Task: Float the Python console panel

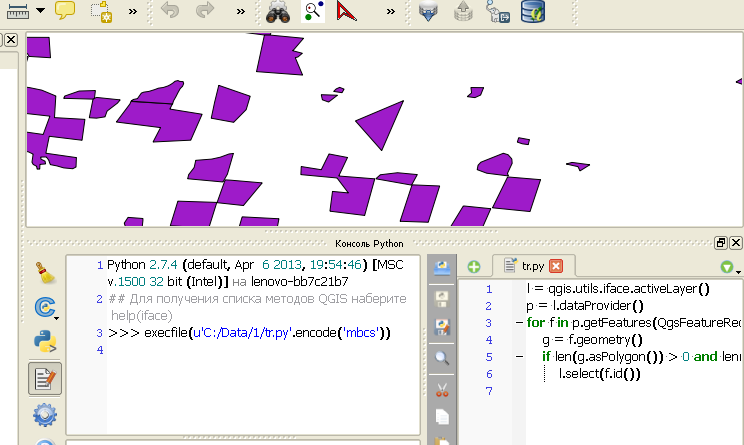Action: coord(721,243)
